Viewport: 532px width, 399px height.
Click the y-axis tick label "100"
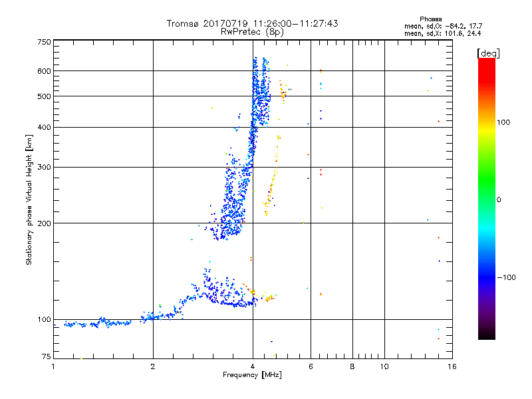coord(45,319)
